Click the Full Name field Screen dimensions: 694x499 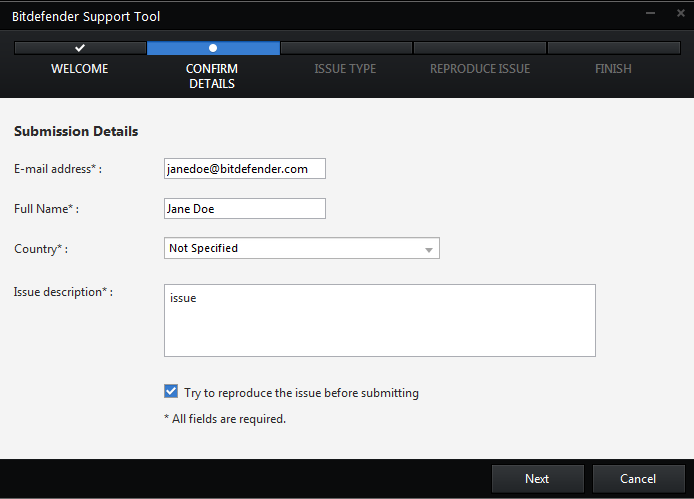click(245, 209)
